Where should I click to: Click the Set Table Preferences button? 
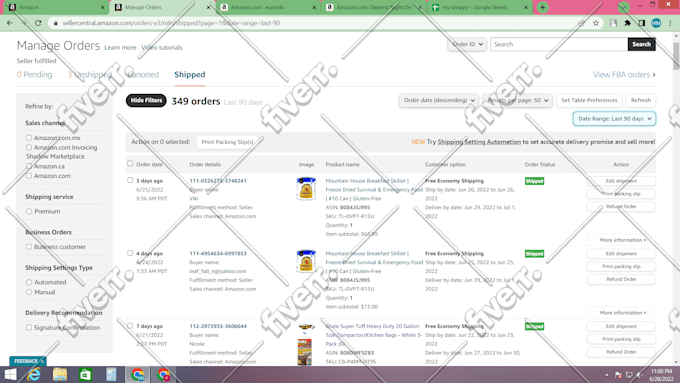(x=589, y=100)
